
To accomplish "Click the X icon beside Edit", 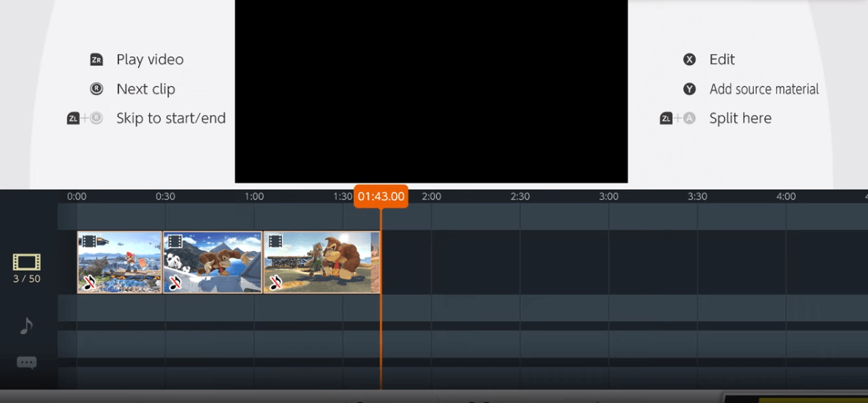I will point(689,60).
